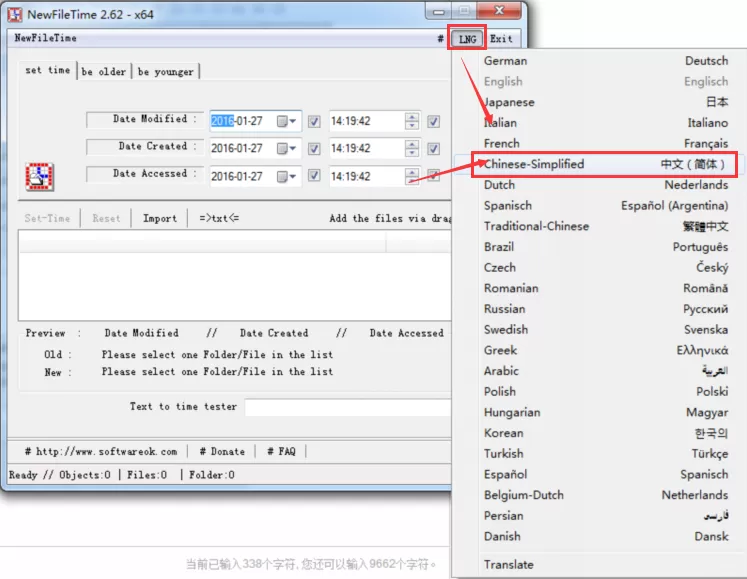
Task: Switch to the set time tab
Action: coord(48,70)
